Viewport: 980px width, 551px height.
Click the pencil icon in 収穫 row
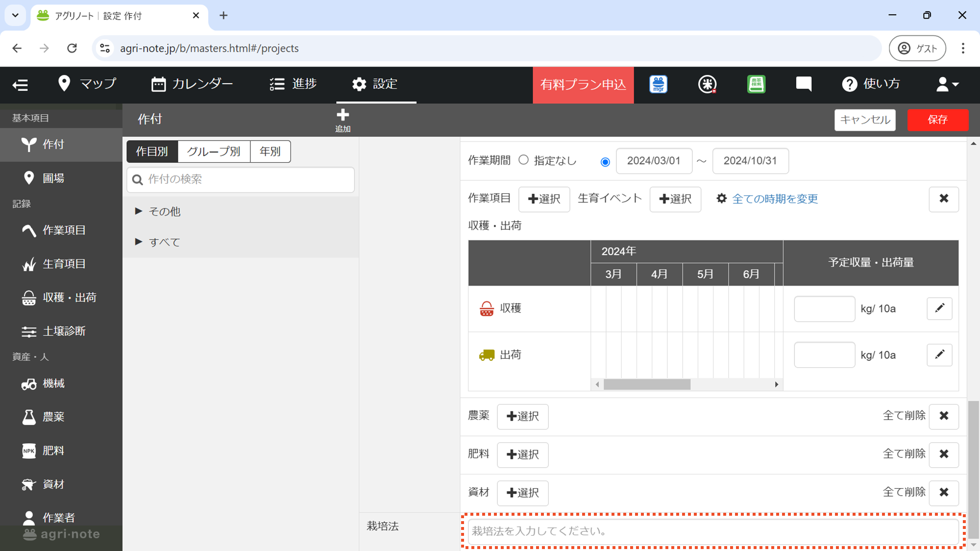click(x=939, y=309)
